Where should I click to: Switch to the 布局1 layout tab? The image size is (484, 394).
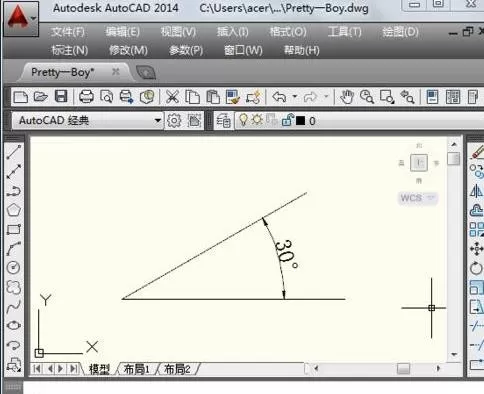(136, 369)
